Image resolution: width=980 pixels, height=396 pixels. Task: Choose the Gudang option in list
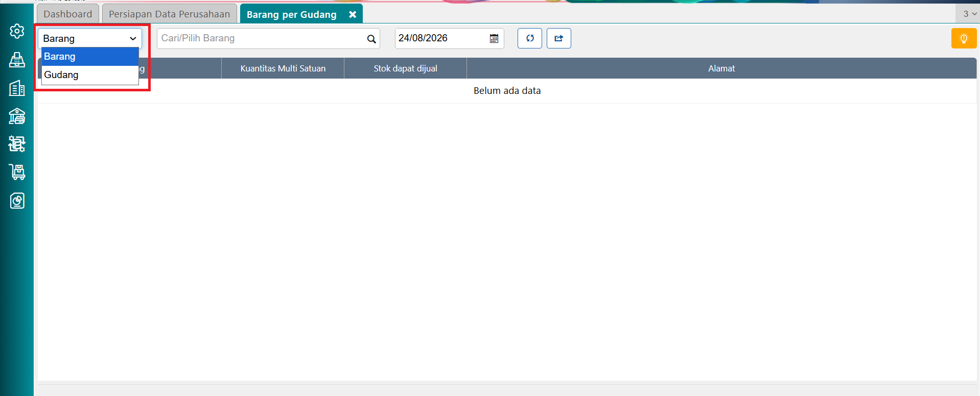[x=90, y=75]
